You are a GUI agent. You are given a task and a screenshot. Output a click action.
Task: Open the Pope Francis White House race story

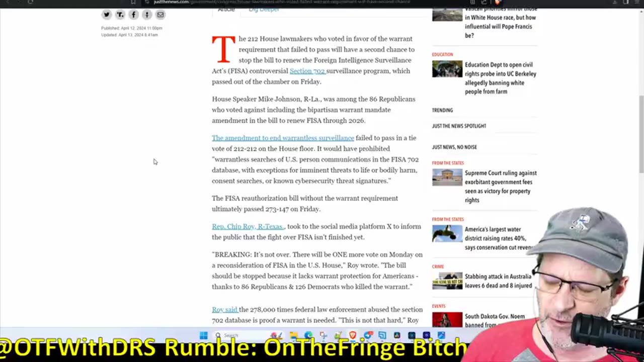click(500, 23)
